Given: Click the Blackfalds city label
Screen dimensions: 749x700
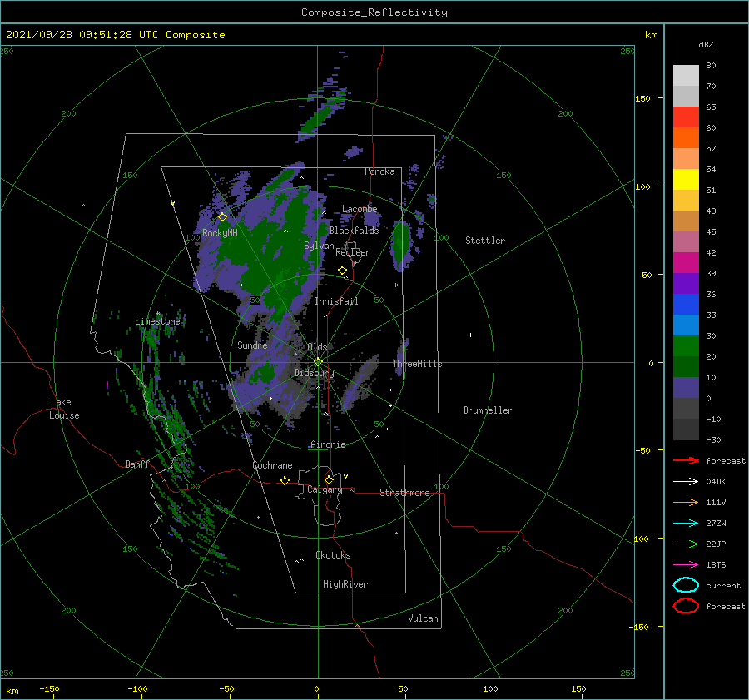Looking at the screenshot, I should pos(354,231).
